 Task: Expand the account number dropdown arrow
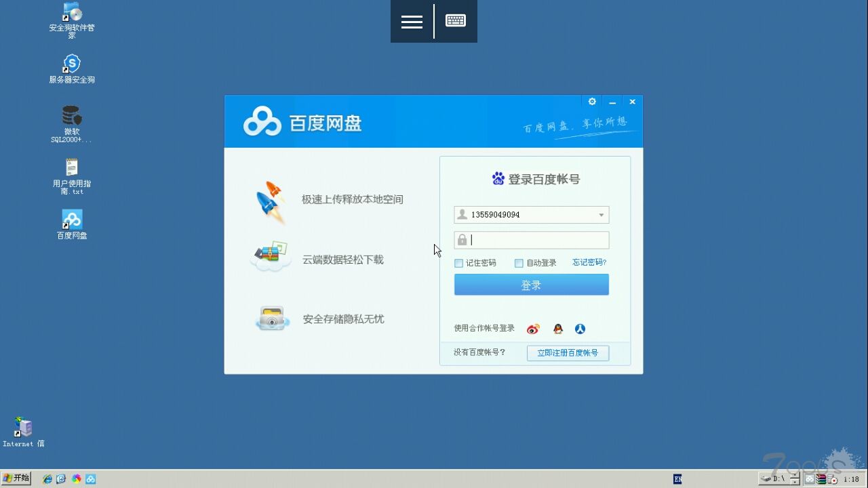point(601,215)
